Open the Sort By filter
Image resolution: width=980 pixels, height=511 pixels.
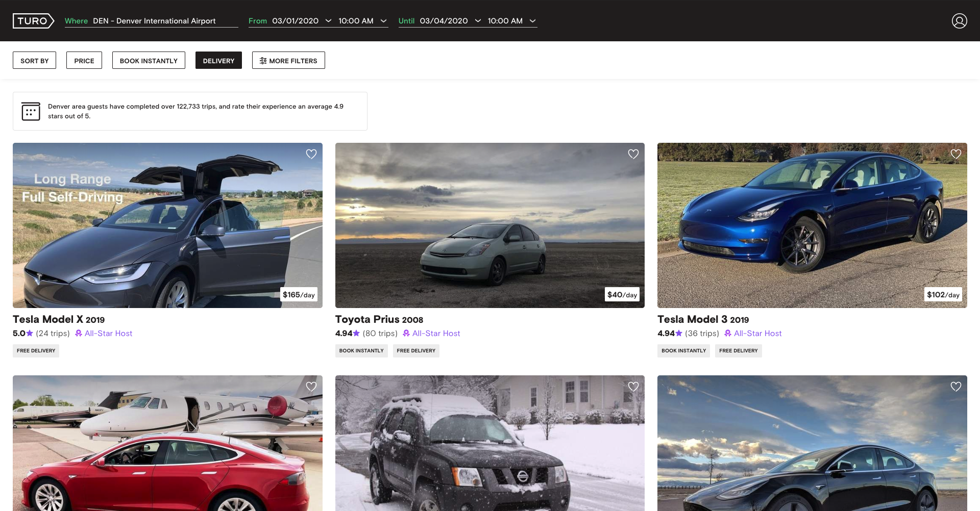click(34, 61)
